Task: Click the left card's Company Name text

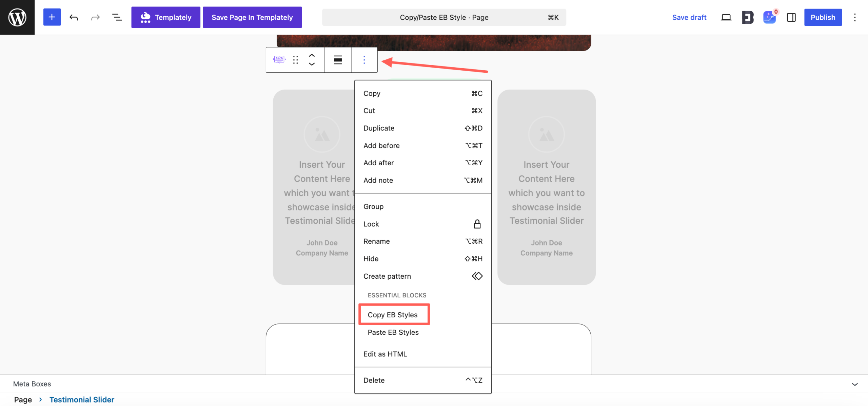Action: [322, 253]
